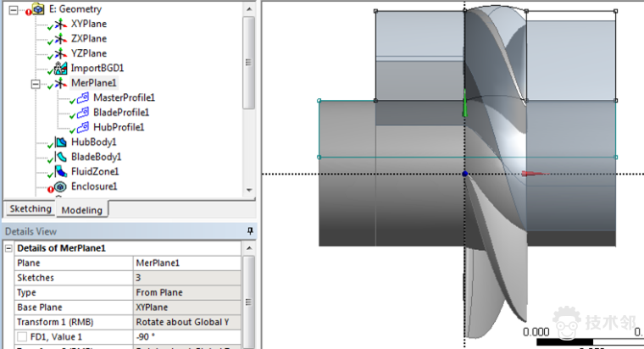The image size is (644, 349).
Task: Select ImportBGD1 in the tree
Action: click(x=97, y=68)
